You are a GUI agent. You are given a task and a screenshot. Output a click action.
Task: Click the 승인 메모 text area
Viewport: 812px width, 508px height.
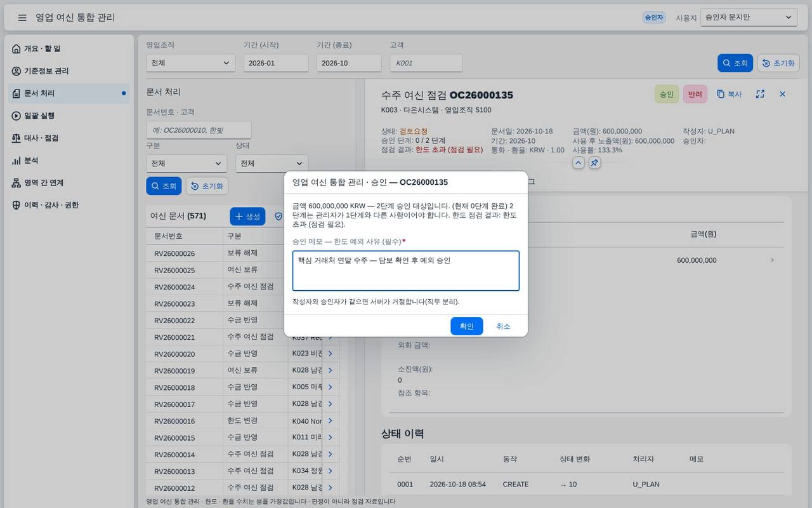coord(406,271)
